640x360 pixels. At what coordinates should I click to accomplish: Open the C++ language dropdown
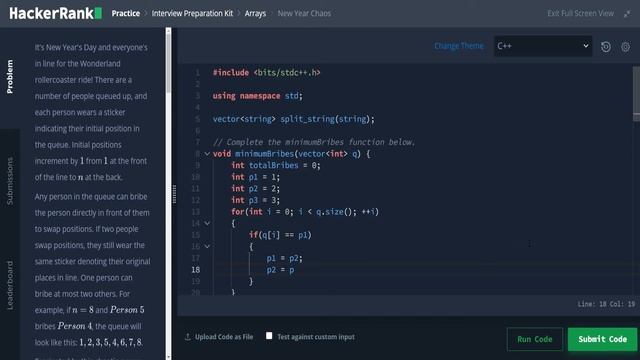pos(543,46)
